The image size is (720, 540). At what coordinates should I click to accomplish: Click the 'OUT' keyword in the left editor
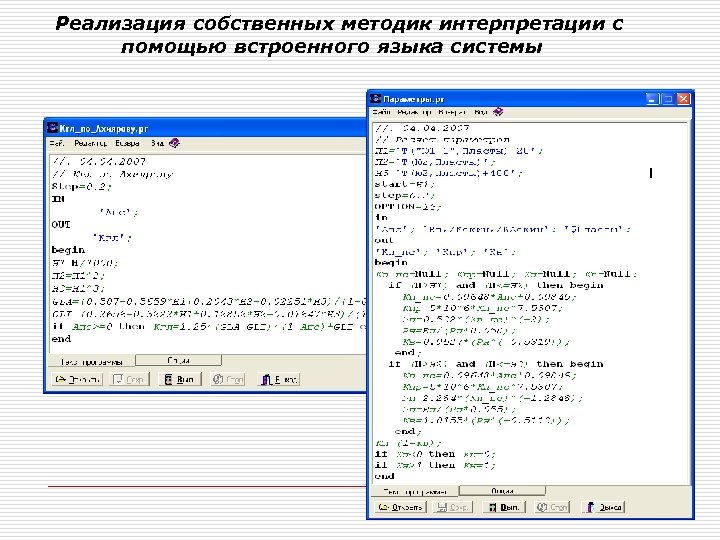pos(61,225)
